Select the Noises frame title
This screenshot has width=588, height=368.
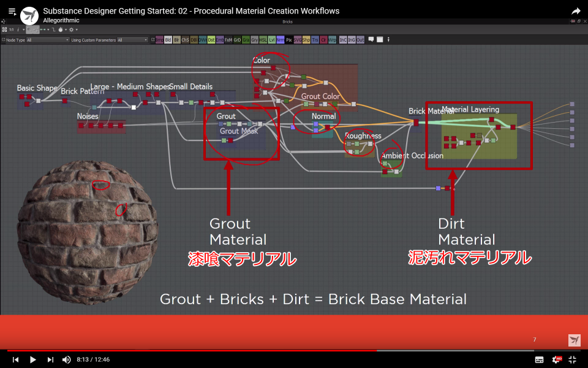88,116
